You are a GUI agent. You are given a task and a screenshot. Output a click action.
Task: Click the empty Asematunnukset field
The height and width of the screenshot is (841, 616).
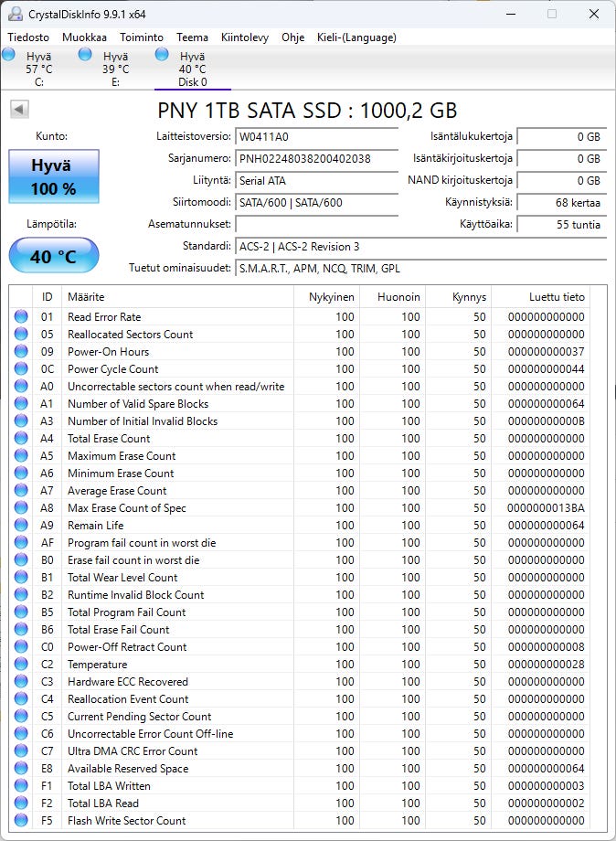[316, 224]
